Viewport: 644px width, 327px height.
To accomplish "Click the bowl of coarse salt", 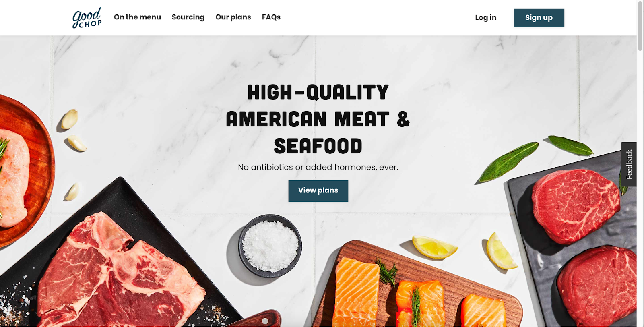I will click(x=270, y=246).
